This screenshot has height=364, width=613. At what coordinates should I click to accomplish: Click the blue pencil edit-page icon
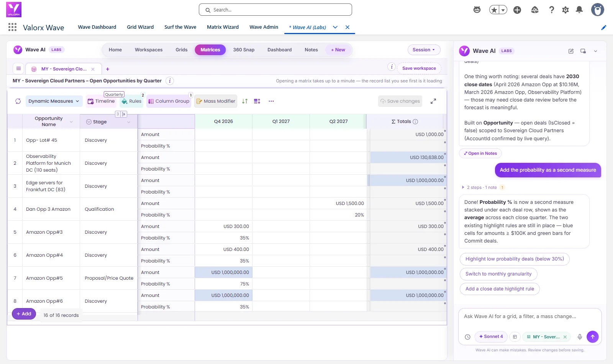click(604, 27)
